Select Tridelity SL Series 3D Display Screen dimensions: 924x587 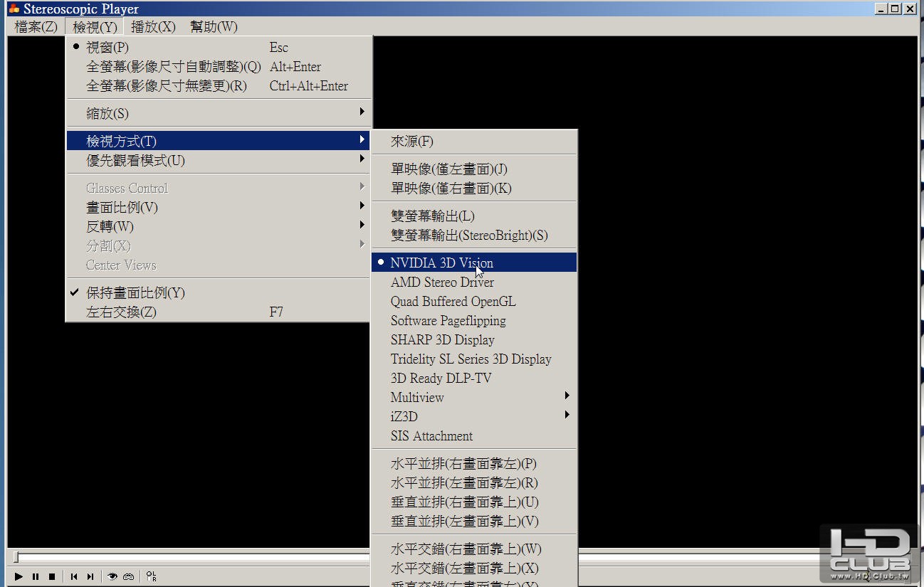474,359
